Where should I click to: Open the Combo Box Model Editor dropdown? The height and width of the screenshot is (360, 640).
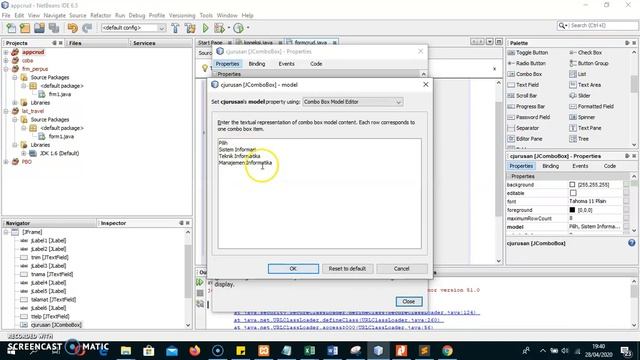(x=353, y=102)
